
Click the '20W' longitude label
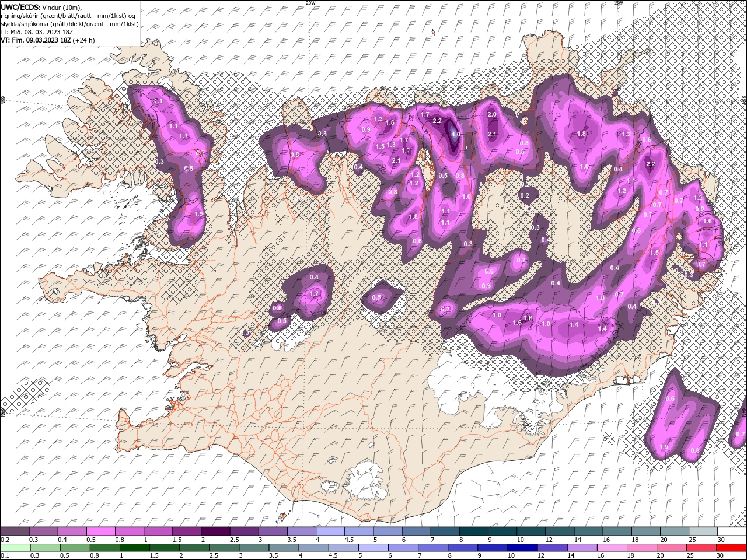310,3
